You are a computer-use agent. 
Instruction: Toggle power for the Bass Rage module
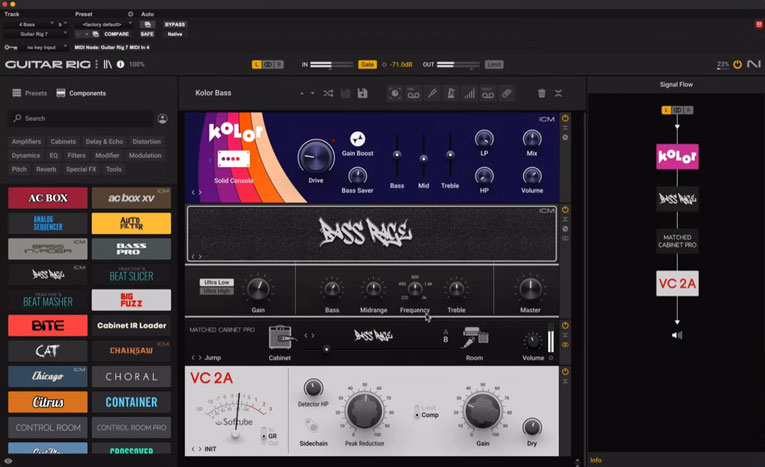(565, 209)
